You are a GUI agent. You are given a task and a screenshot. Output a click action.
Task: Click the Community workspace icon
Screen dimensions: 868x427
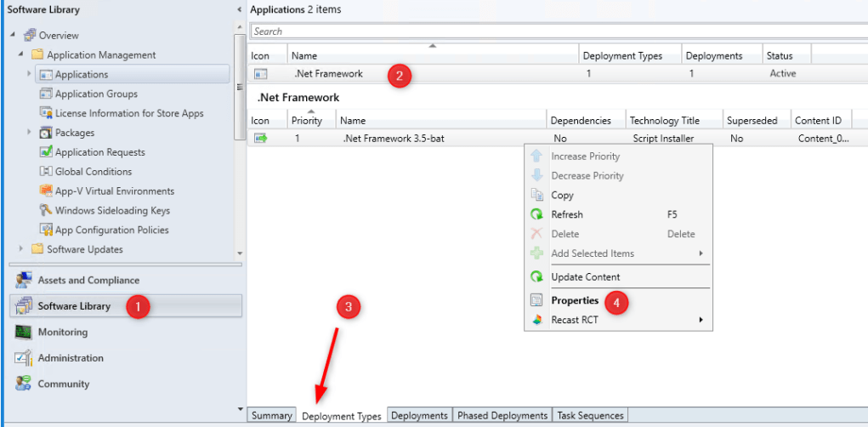[x=23, y=384]
